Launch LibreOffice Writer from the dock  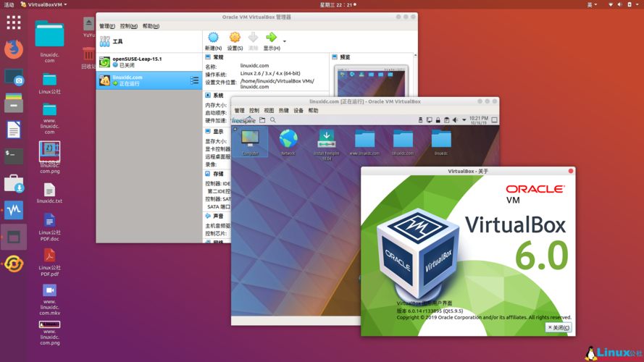point(14,130)
